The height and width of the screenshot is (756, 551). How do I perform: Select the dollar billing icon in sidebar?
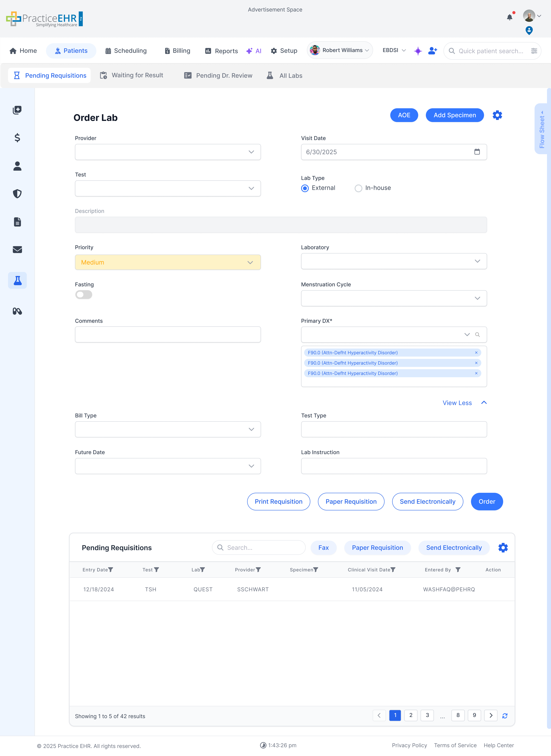tap(17, 138)
